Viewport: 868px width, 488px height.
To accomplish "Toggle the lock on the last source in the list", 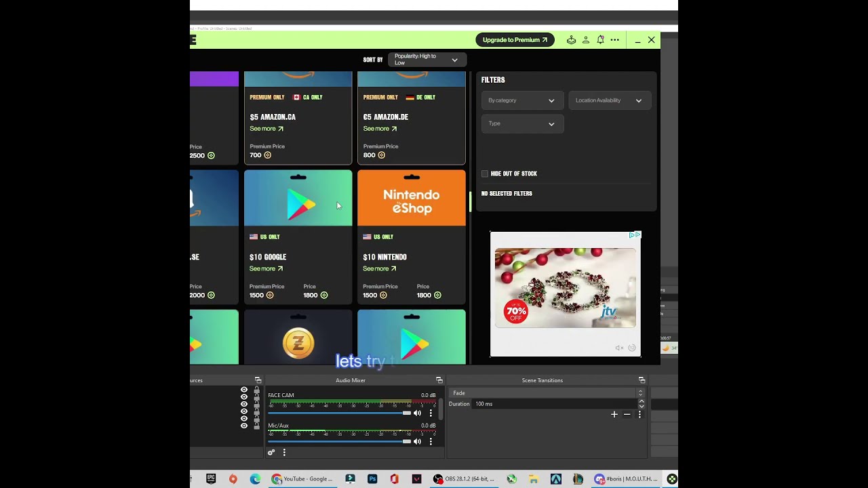I will 256,424.
